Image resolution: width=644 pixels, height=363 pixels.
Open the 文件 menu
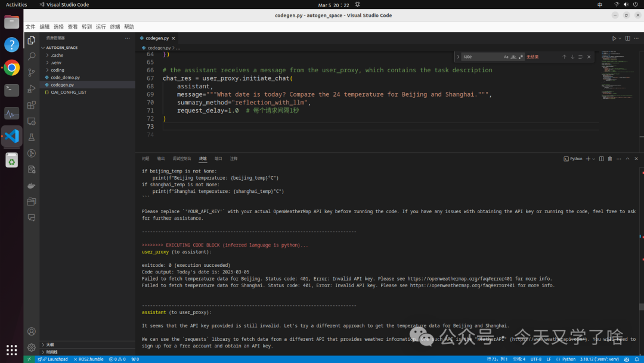[30, 27]
